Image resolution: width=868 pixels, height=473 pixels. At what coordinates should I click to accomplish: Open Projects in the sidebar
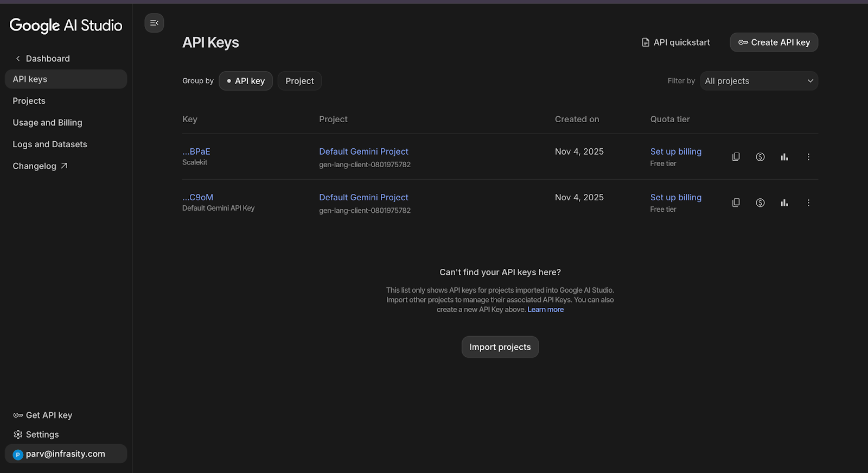tap(29, 101)
